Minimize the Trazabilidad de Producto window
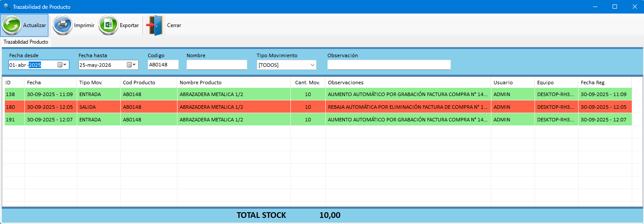The image size is (644, 224). click(595, 7)
